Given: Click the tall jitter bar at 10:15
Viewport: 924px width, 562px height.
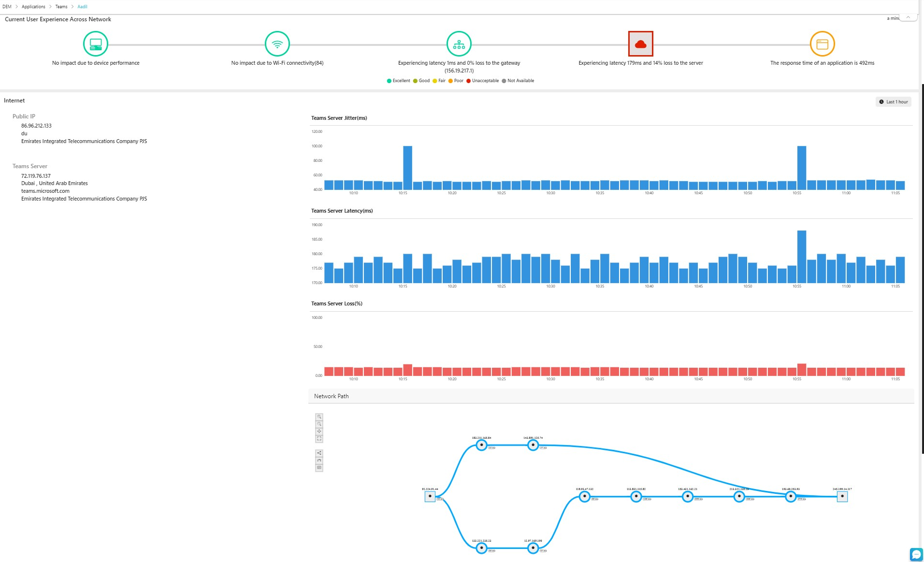Looking at the screenshot, I should pos(407,167).
